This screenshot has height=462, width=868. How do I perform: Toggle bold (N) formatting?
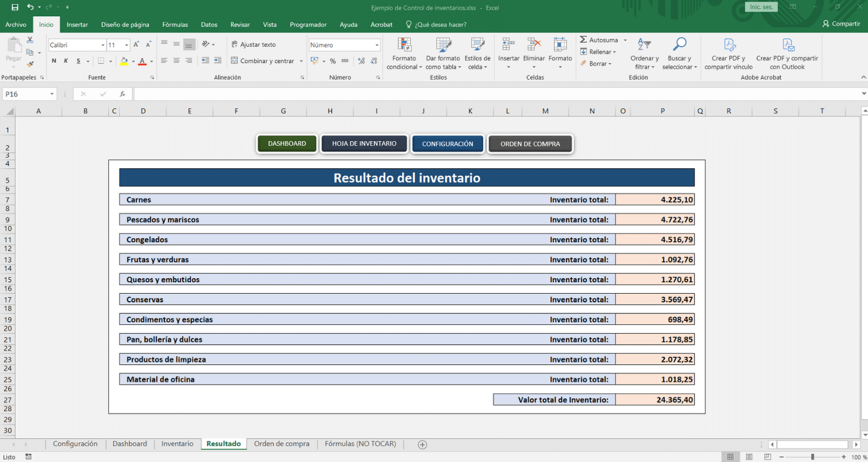tap(54, 61)
